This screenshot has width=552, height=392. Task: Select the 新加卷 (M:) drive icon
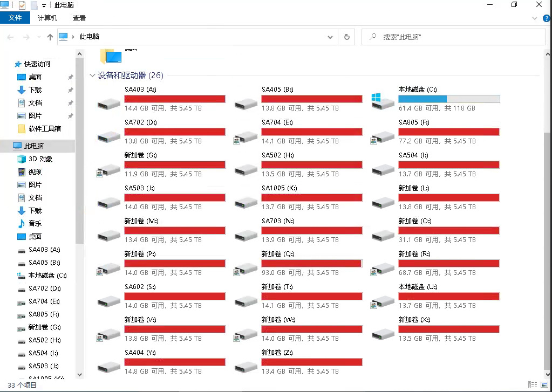tap(109, 236)
